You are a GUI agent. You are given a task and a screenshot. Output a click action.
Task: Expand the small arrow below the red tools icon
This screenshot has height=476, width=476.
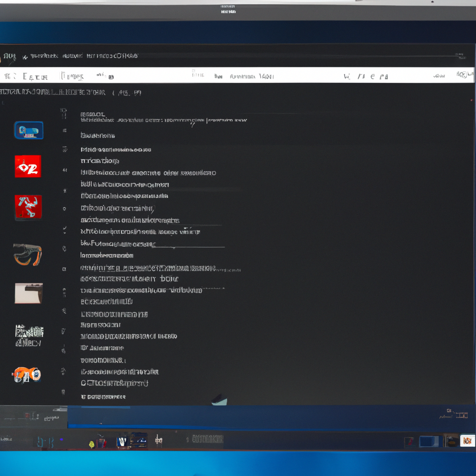(x=64, y=230)
